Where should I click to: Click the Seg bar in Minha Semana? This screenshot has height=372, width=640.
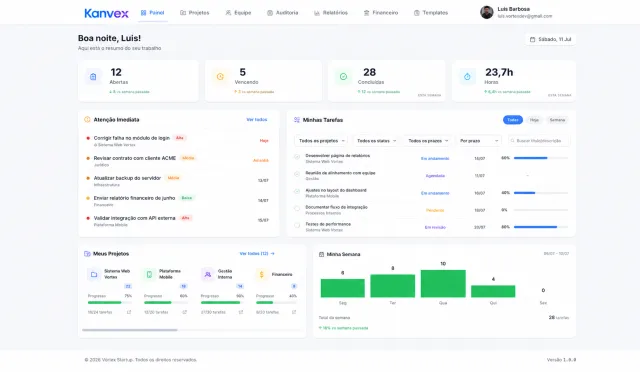coord(342,288)
